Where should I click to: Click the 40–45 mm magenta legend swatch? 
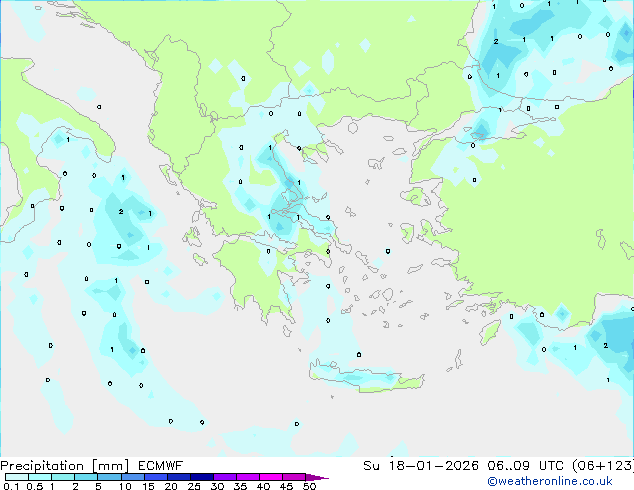271,477
